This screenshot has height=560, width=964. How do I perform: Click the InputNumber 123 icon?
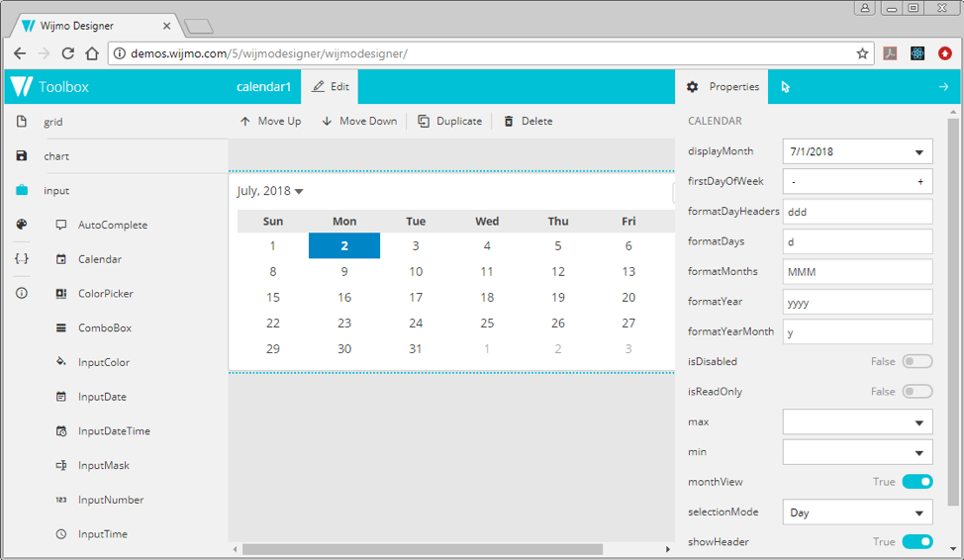(60, 500)
